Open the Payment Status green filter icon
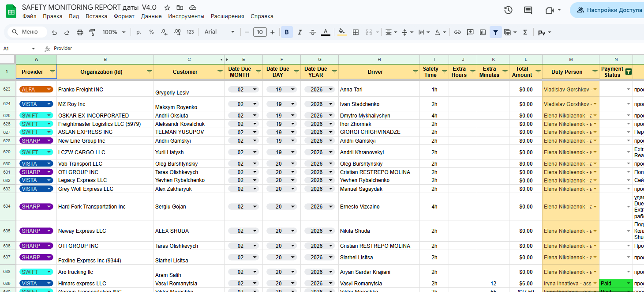644x292 pixels. (628, 72)
